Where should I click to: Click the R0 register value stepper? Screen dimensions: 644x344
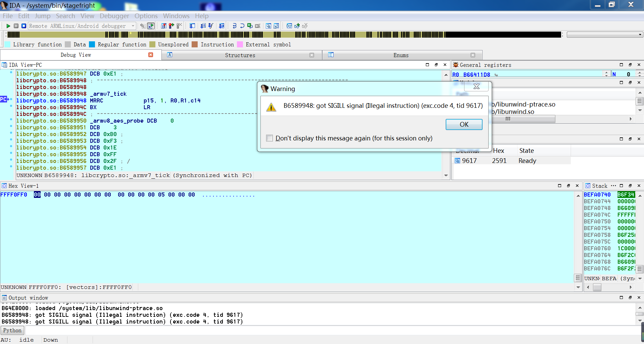606,74
